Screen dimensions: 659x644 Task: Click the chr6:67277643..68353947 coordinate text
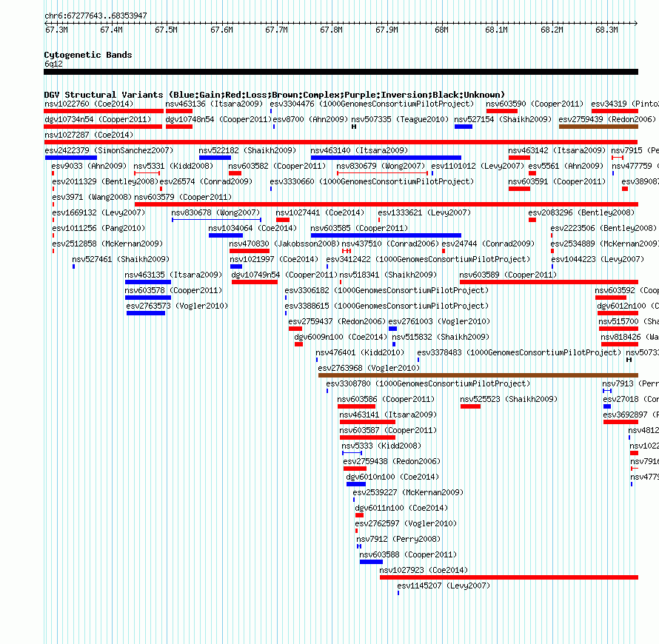(x=96, y=16)
